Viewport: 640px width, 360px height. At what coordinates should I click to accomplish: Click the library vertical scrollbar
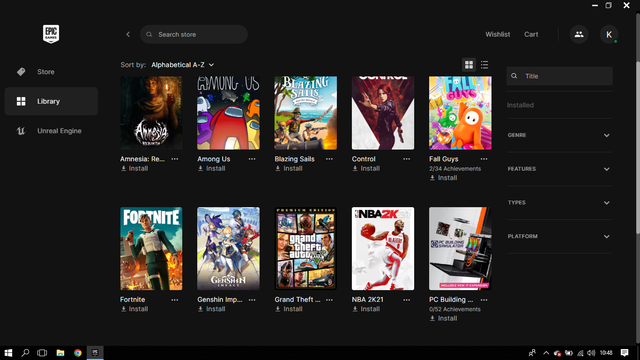click(x=638, y=147)
